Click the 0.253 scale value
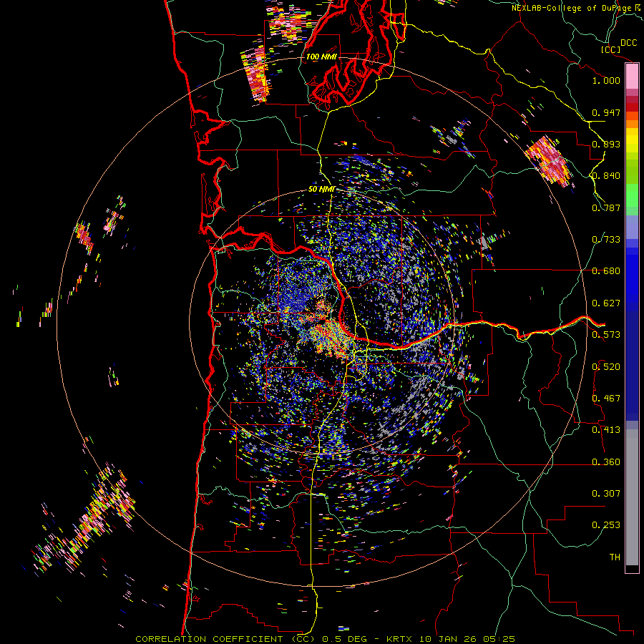This screenshot has height=644, width=644. pyautogui.click(x=606, y=525)
